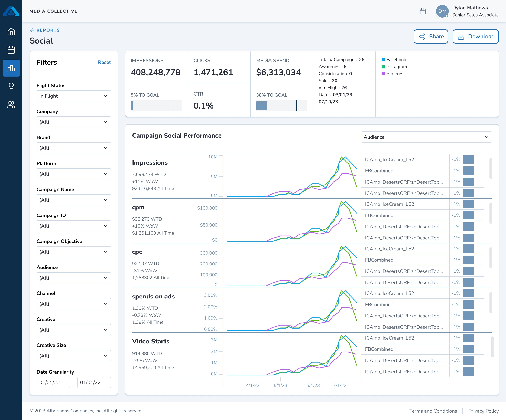The image size is (506, 420).
Task: Open the Audience metric selector above the charts
Action: (426, 137)
